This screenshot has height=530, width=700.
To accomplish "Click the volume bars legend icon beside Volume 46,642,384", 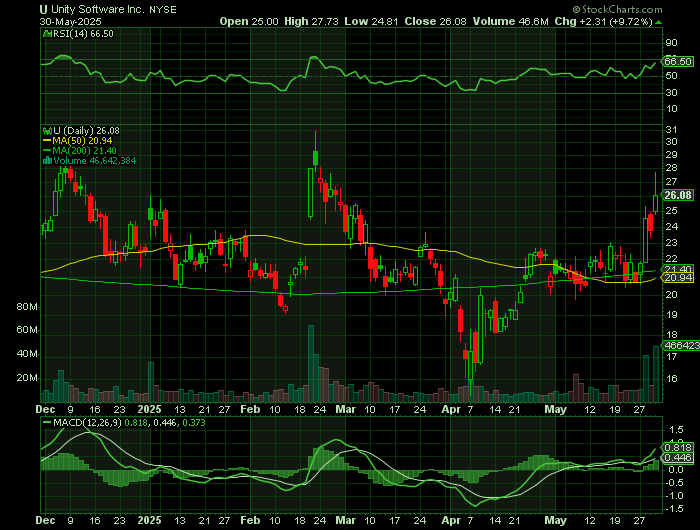I will pyautogui.click(x=47, y=161).
